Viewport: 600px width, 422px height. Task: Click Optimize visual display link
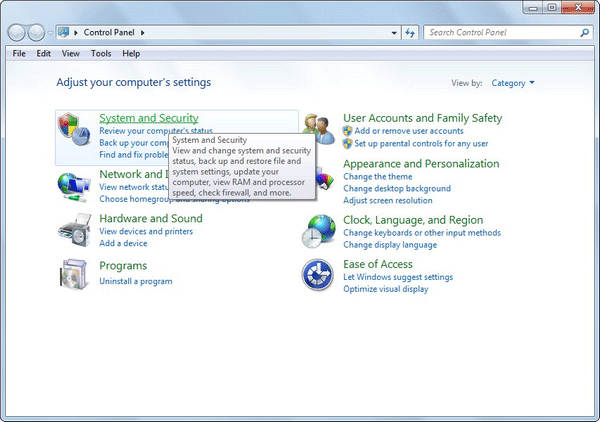coord(386,289)
